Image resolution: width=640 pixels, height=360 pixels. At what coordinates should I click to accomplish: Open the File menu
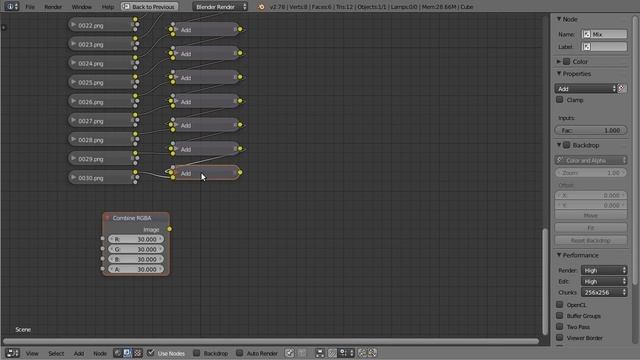tap(30, 7)
